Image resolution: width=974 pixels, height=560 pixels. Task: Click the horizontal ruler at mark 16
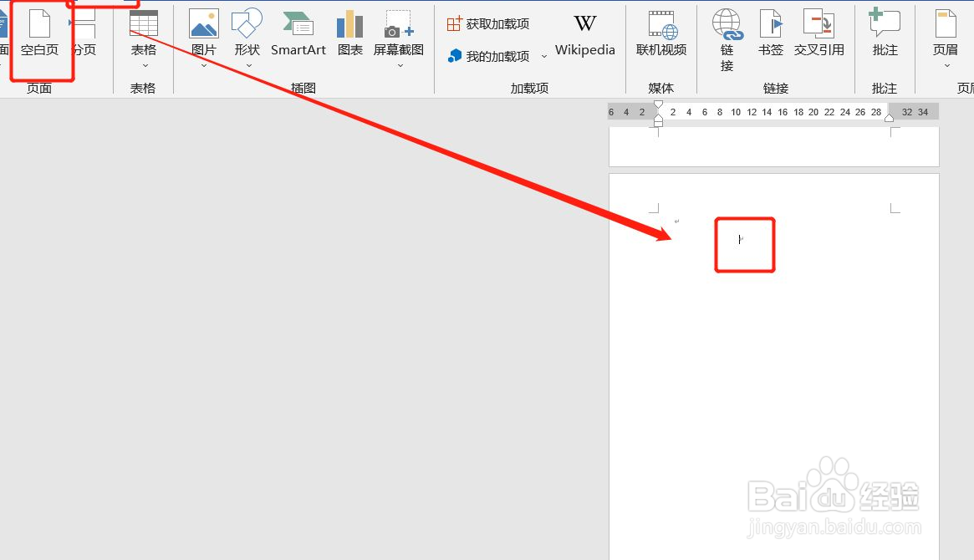point(783,112)
